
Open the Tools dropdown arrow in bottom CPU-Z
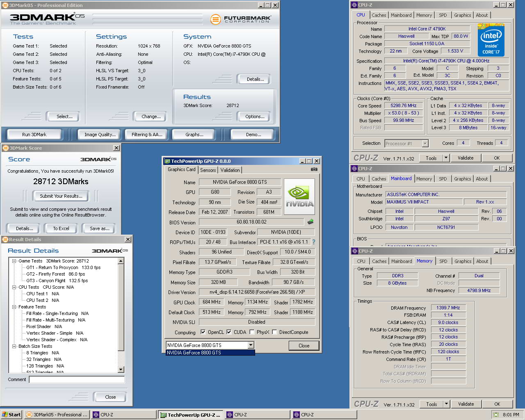coord(447,404)
